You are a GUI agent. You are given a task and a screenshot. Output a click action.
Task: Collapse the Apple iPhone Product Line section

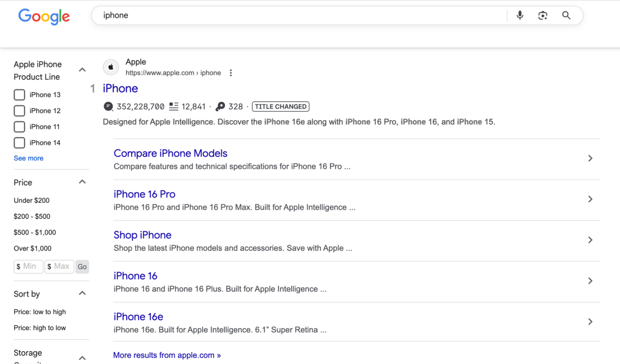pos(82,69)
